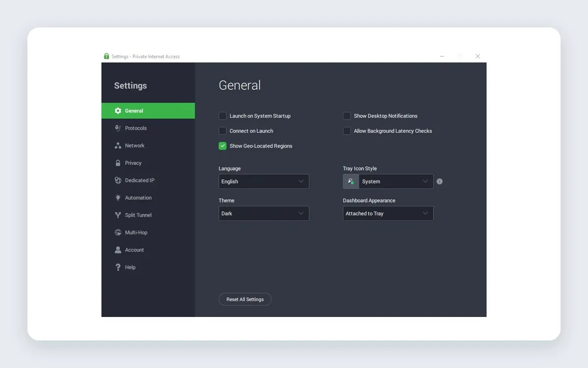This screenshot has height=368, width=588.
Task: Click the info icon beside Tray Icon Style
Action: pos(440,182)
